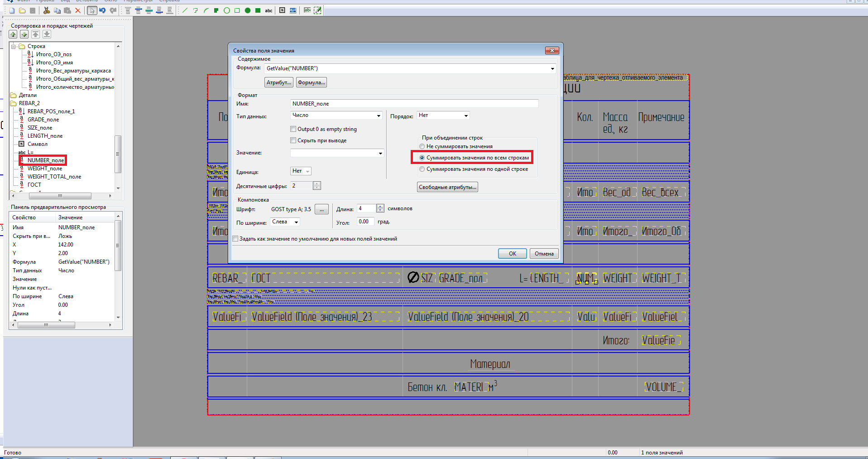Select GRADE_поле item in the tree
Viewport: 868px width, 459px height.
point(43,120)
